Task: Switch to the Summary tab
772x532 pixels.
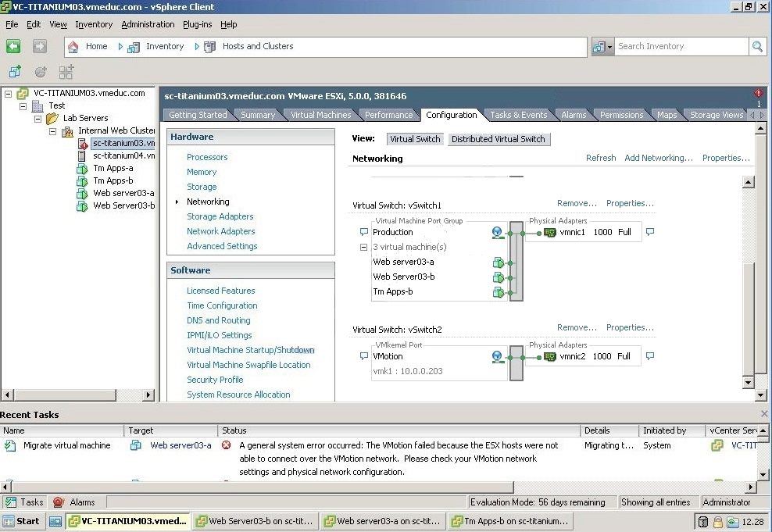Action: pos(258,115)
